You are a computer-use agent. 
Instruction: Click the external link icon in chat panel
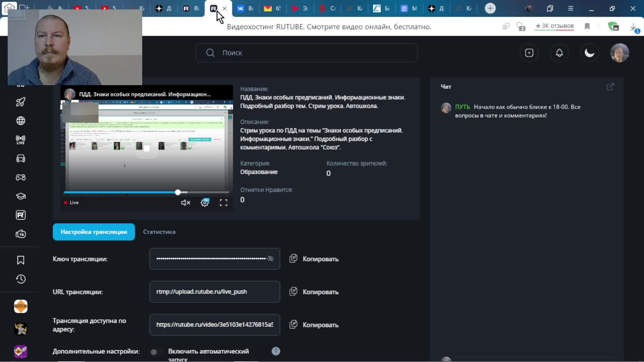[x=610, y=86]
